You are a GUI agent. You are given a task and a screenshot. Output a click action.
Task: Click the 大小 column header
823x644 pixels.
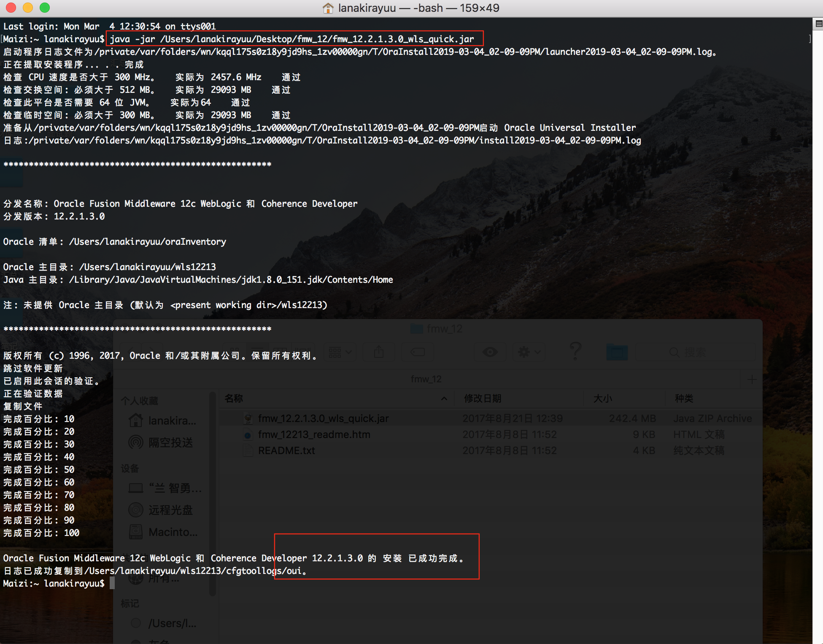pyautogui.click(x=602, y=398)
